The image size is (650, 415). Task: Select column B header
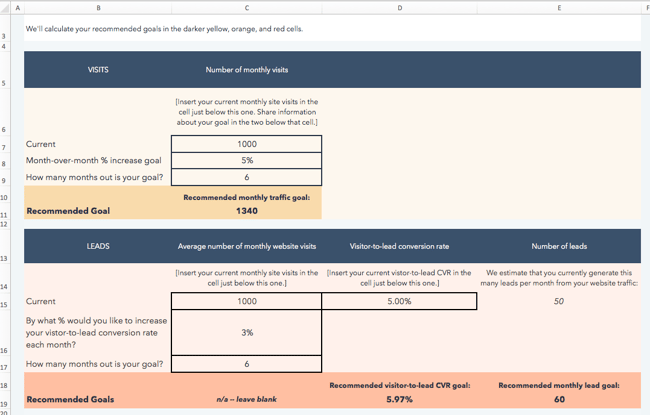point(98,8)
